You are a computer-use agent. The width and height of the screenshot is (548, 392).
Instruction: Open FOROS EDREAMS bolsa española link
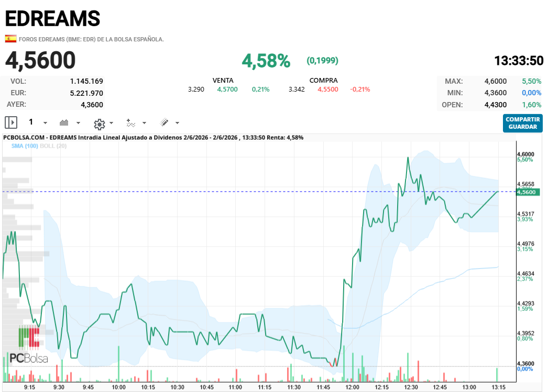(x=91, y=39)
